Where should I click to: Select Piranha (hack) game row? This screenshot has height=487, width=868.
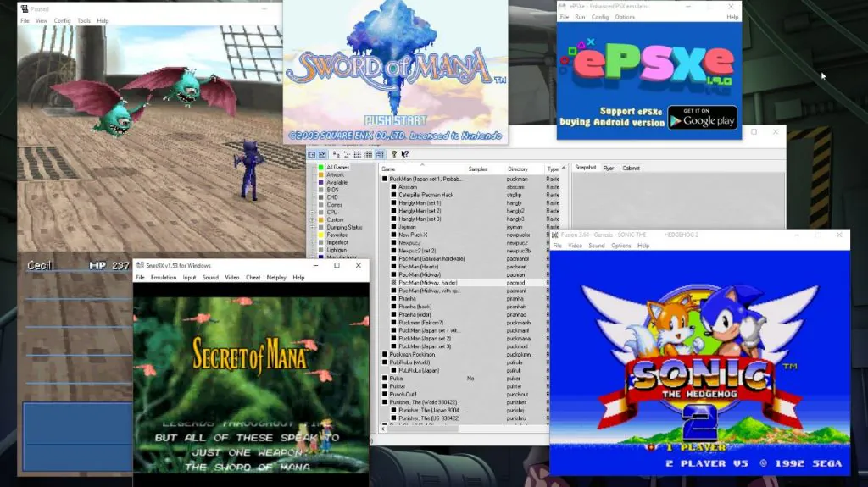coord(415,307)
